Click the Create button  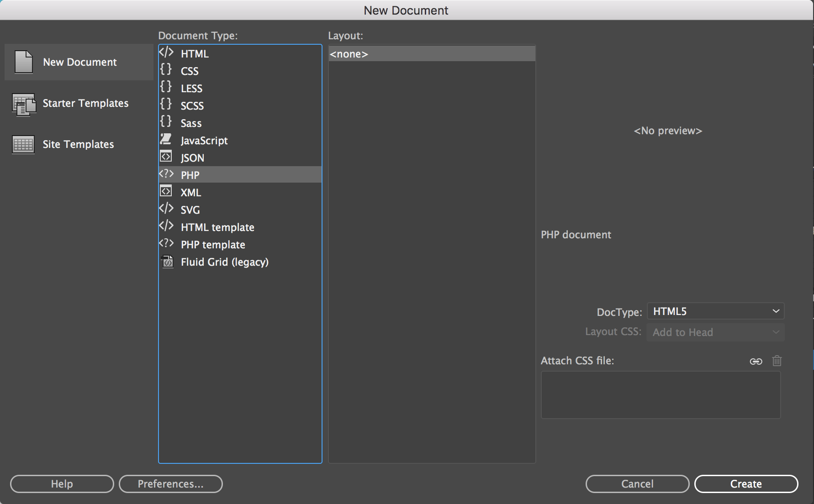click(x=746, y=484)
